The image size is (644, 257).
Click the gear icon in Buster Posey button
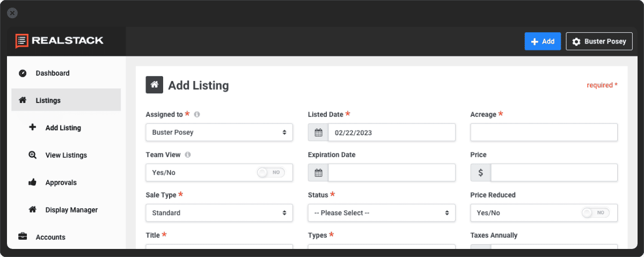[576, 41]
